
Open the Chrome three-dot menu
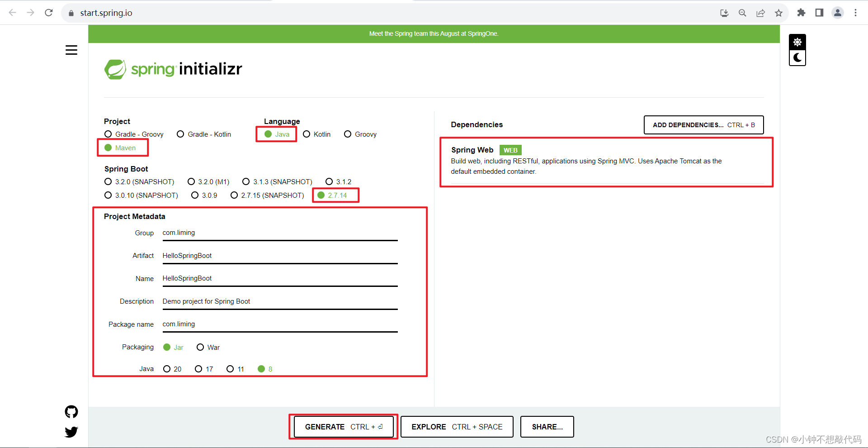(855, 13)
